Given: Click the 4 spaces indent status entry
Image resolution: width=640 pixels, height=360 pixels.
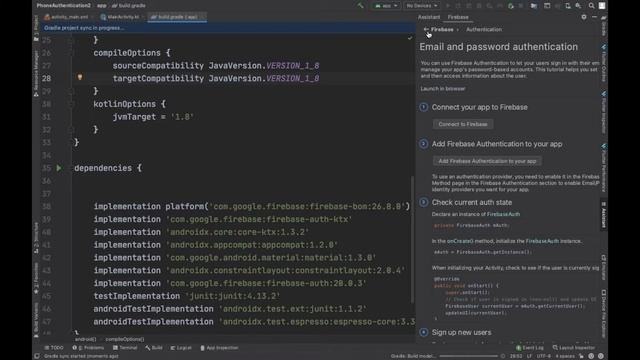Looking at the screenshot, I should tap(564, 356).
